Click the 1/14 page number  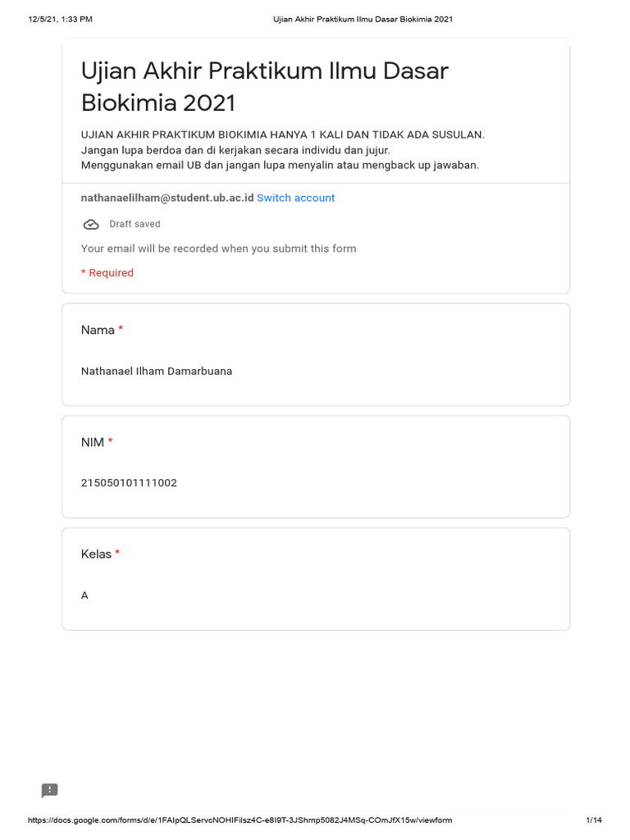pyautogui.click(x=594, y=820)
